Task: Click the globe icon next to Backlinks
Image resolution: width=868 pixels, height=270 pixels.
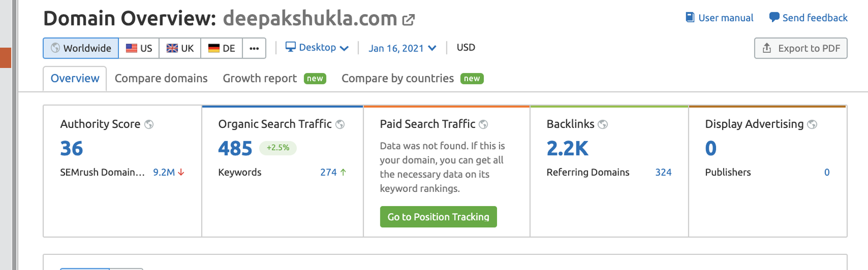Action: [x=603, y=124]
